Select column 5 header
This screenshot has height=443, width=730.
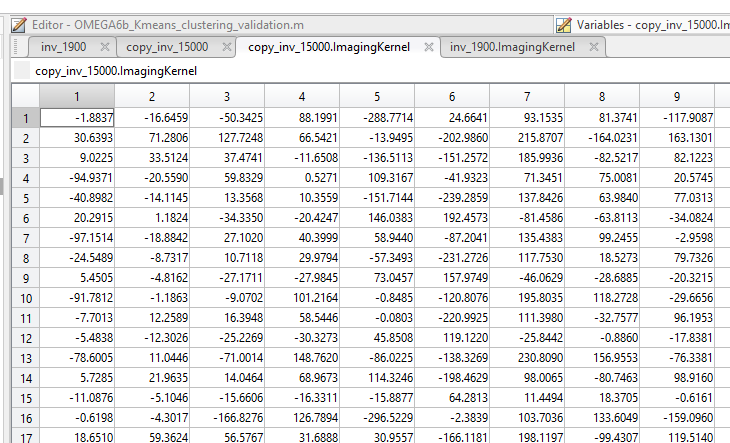point(377,97)
